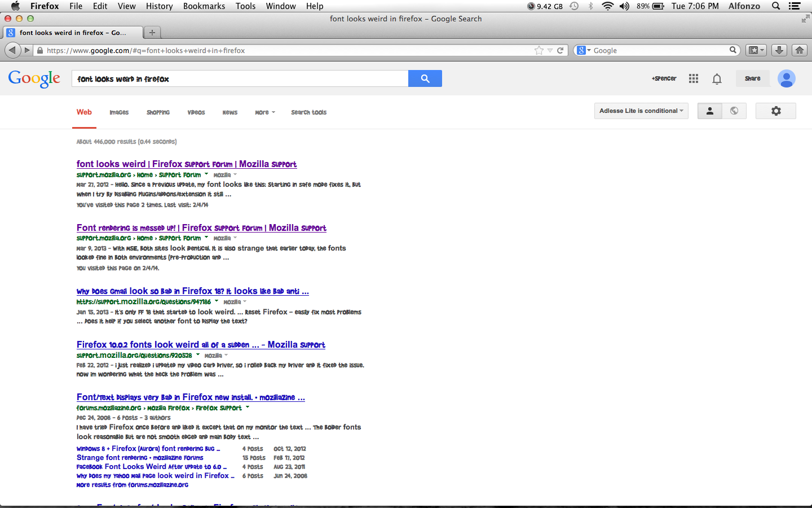Select the 'font looks weird in firefox' browser tab
Viewport: 812px width, 508px height.
(72, 33)
